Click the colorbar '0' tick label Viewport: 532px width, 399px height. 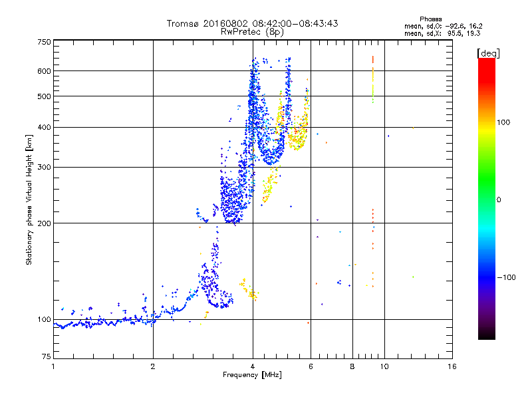(x=499, y=199)
